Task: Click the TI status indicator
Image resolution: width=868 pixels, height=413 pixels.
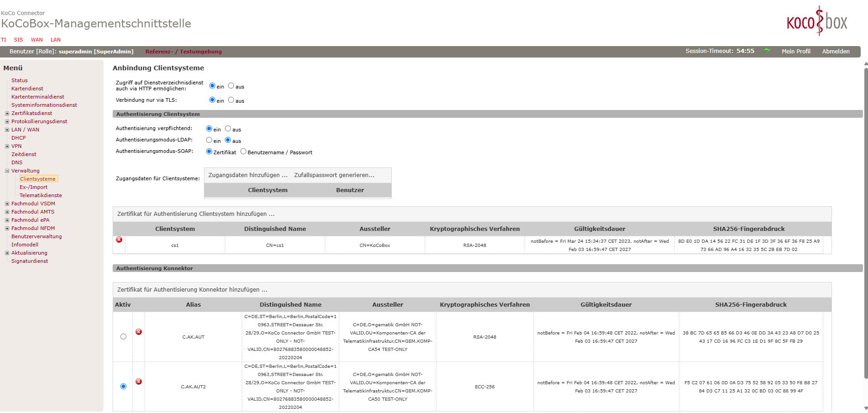Action: point(4,40)
